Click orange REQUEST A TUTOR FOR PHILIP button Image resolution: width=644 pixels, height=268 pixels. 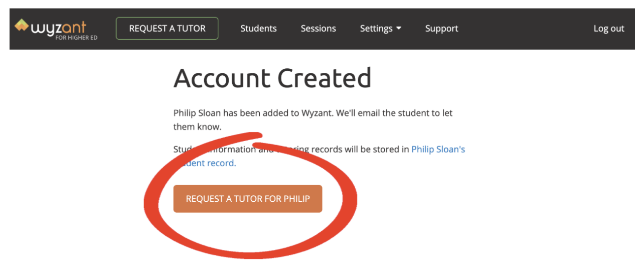click(x=248, y=199)
